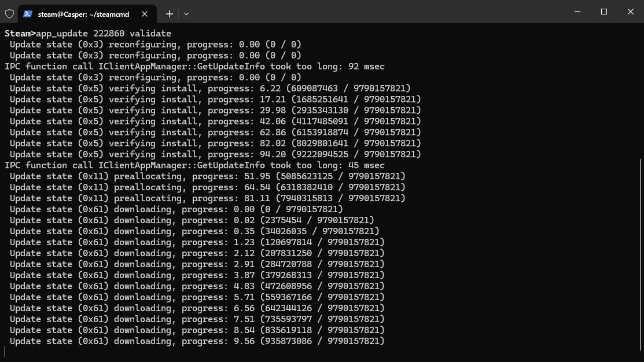Click downloading progress 0.35 line
Viewport: 644px width, 362px height.
tap(194, 231)
